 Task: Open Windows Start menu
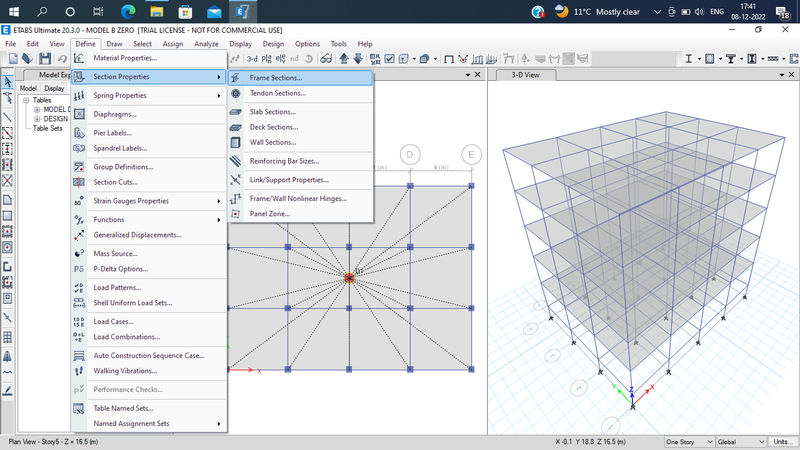(x=14, y=11)
